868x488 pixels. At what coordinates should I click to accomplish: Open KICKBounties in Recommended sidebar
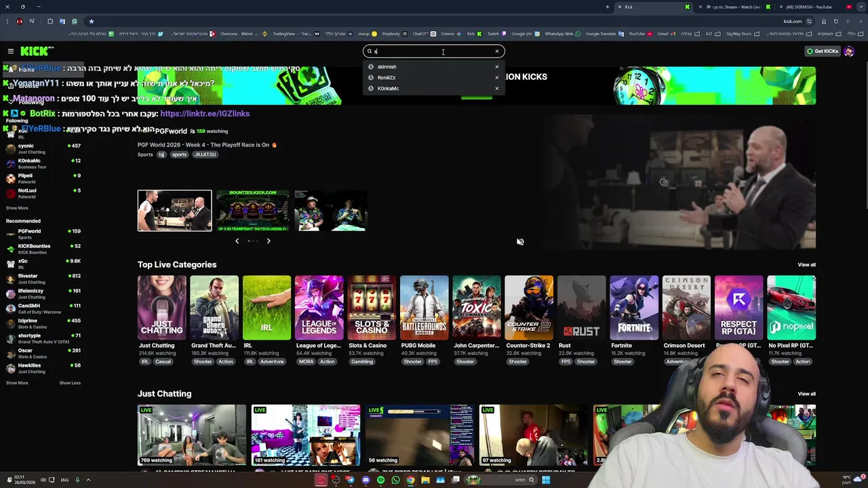tap(43, 249)
